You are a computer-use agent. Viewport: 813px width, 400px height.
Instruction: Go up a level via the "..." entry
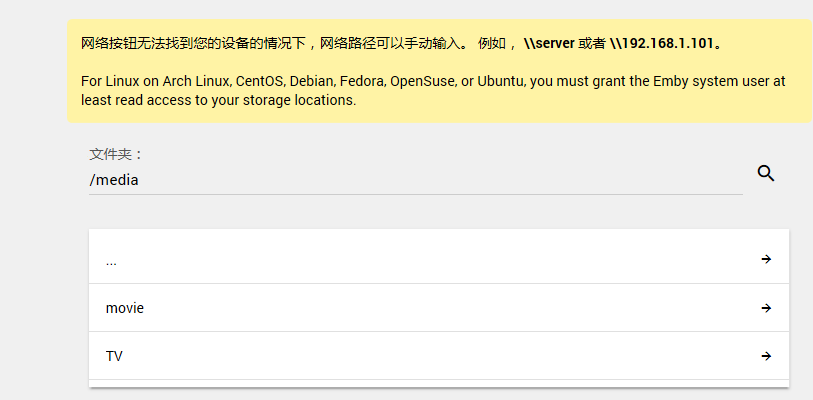[x=439, y=259]
